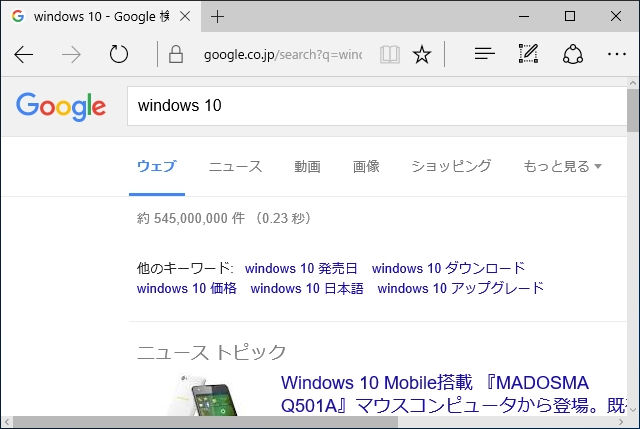Click the Google logo
Viewport: 640px width, 429px height.
[61, 106]
